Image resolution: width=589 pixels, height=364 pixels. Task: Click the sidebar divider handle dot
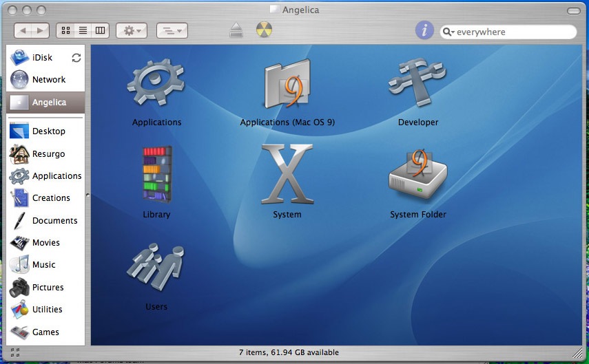(x=88, y=195)
